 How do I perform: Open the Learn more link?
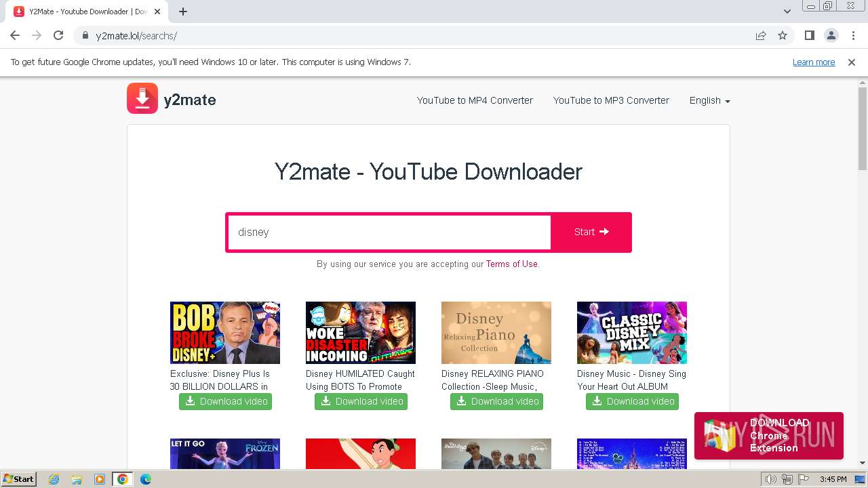[x=814, y=62]
